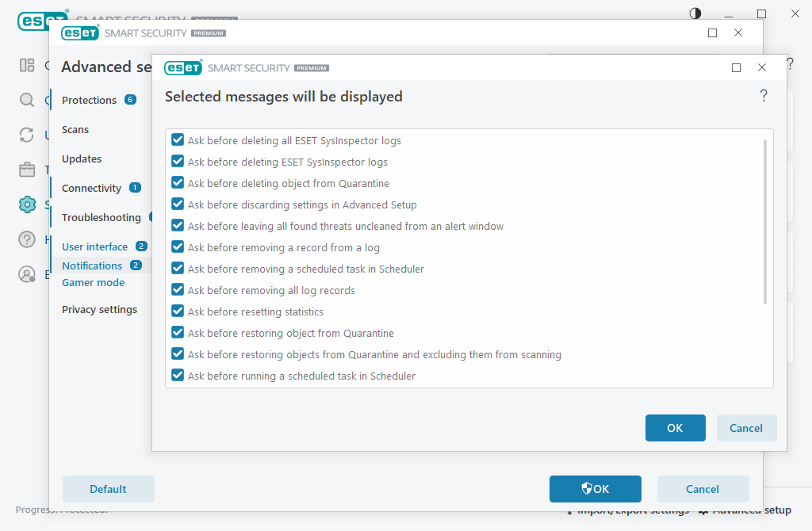Click the shield OK button in Advanced setup
The image size is (812, 531).
(x=596, y=489)
